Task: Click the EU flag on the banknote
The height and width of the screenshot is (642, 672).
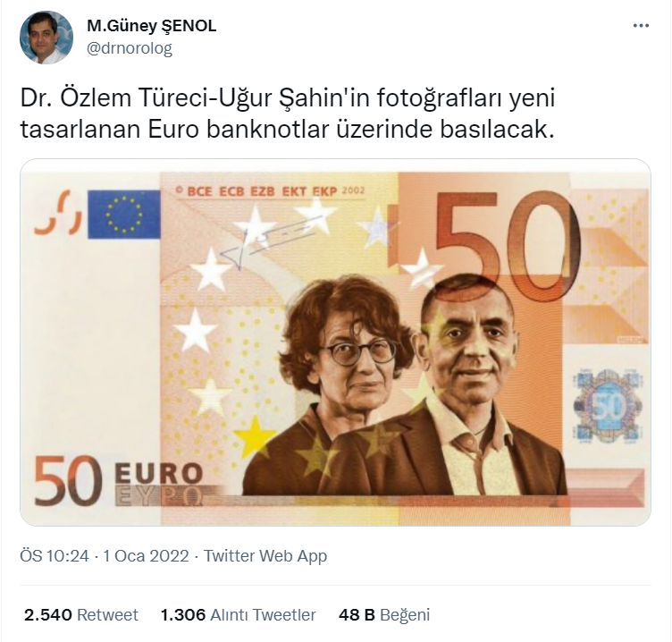Action: pyautogui.click(x=124, y=215)
